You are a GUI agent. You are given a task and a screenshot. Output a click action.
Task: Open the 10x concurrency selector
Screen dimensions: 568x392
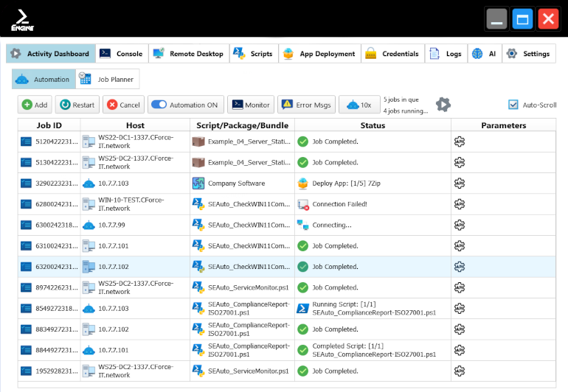coord(359,105)
